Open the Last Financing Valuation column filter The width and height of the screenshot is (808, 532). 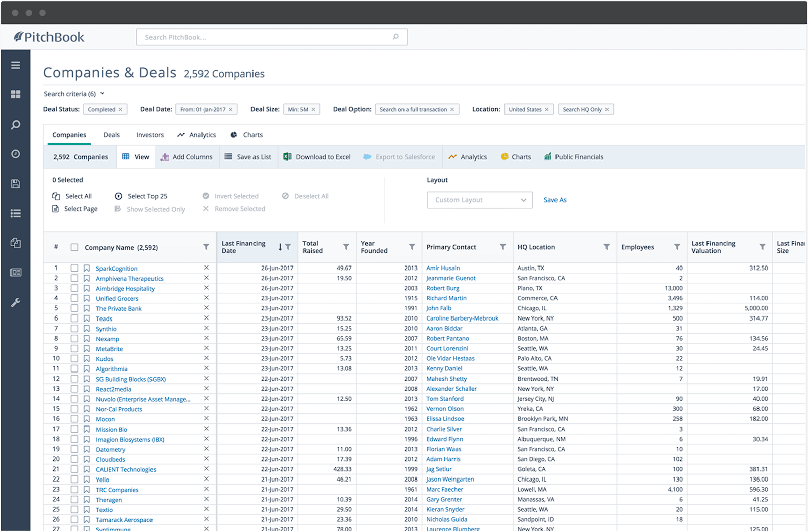point(762,247)
